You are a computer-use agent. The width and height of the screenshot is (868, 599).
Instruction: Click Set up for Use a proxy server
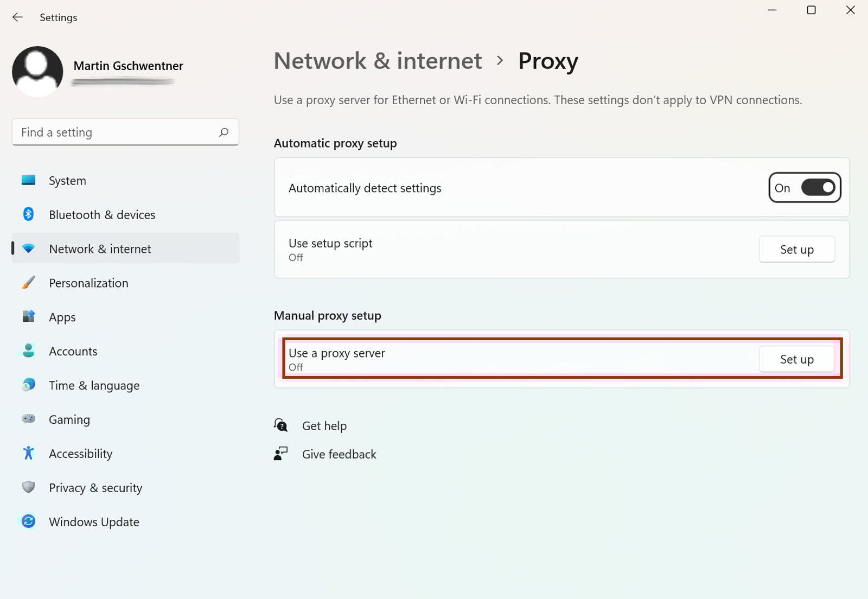796,359
